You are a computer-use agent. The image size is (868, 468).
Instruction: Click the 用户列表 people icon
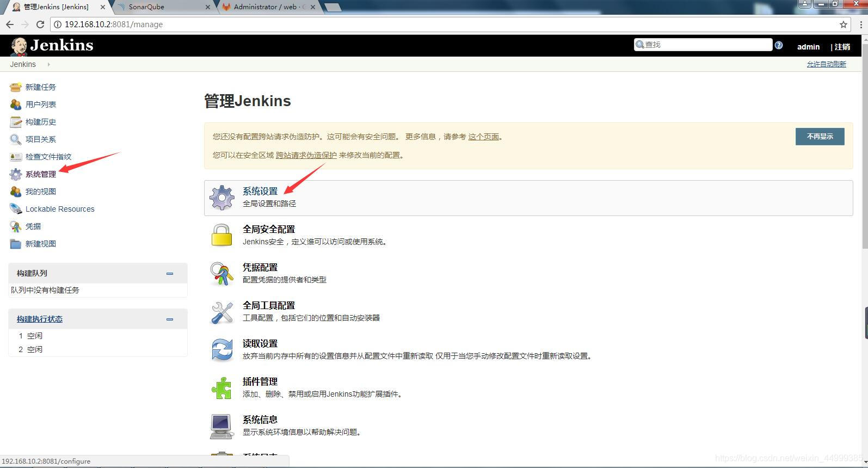16,104
